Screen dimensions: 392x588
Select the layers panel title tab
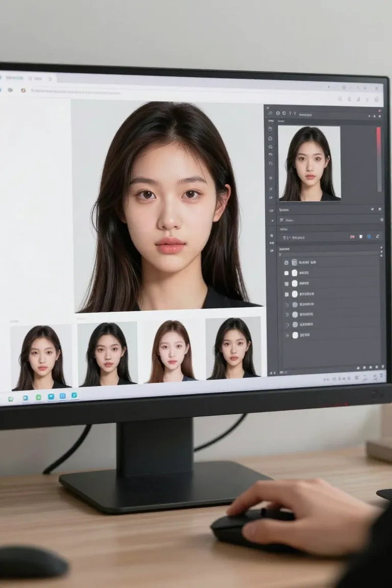[x=284, y=249]
